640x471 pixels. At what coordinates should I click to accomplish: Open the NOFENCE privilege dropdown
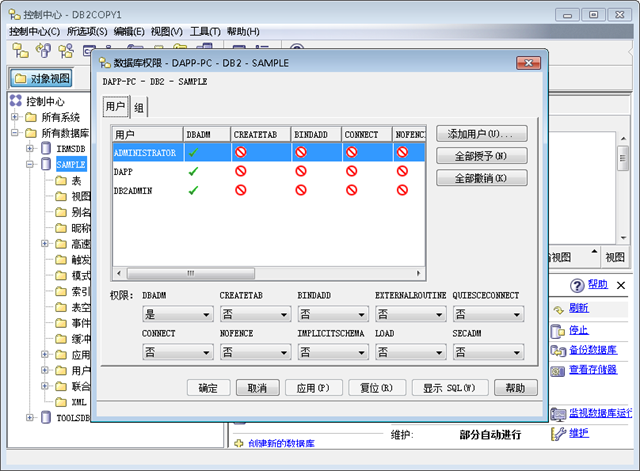pos(256,352)
